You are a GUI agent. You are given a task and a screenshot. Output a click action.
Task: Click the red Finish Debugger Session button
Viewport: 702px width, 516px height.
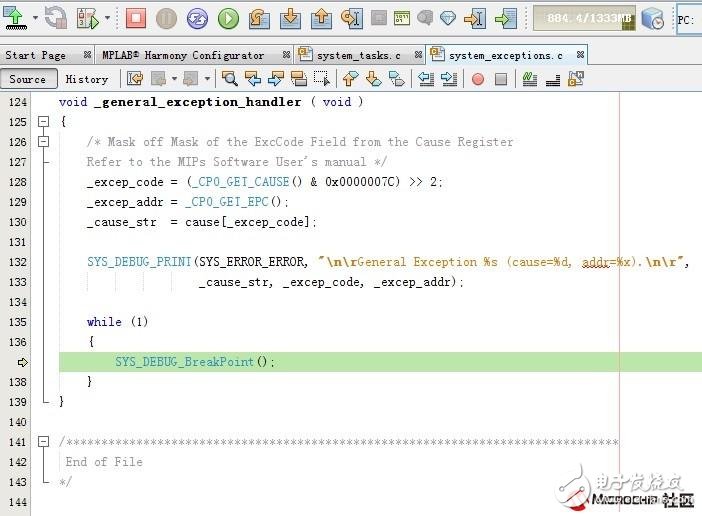(136, 18)
